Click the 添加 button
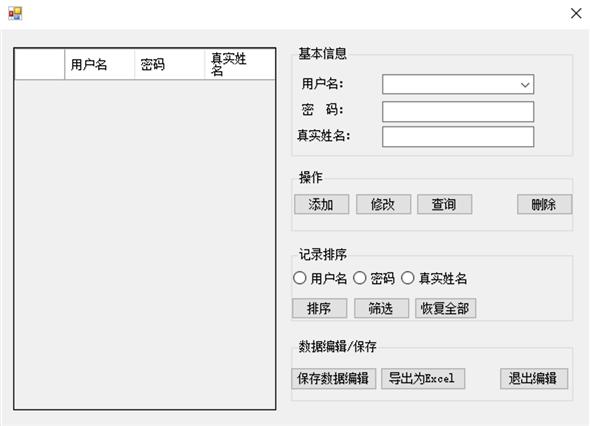This screenshot has height=426, width=590. click(x=321, y=204)
